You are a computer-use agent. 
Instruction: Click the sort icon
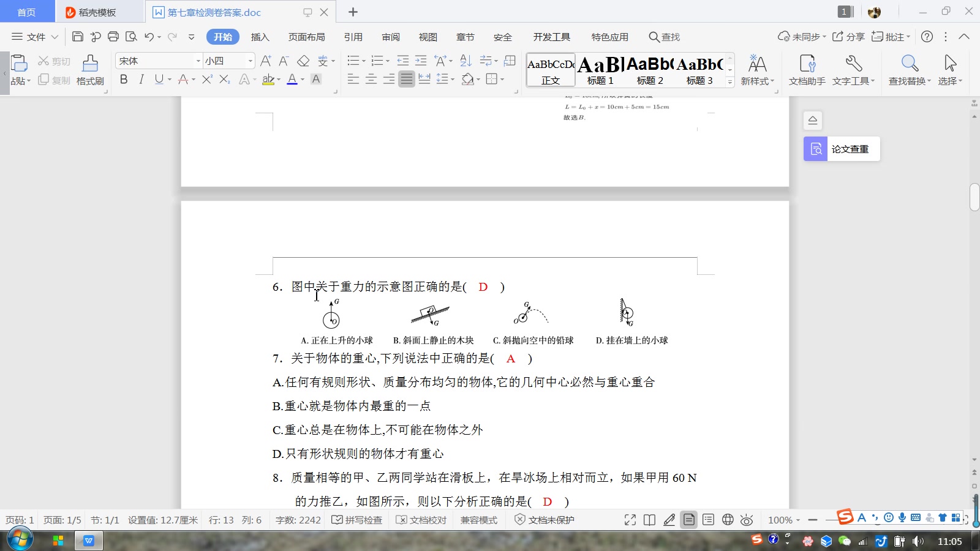[466, 61]
